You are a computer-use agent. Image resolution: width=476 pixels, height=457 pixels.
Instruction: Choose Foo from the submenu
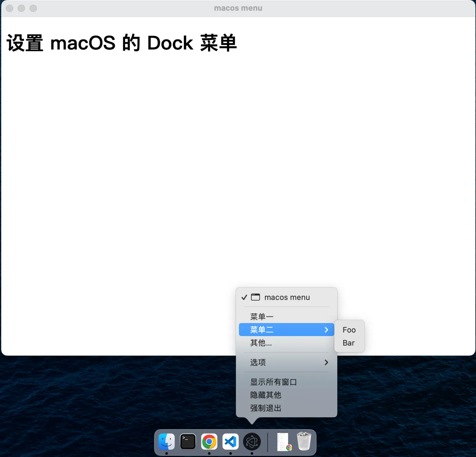point(349,330)
